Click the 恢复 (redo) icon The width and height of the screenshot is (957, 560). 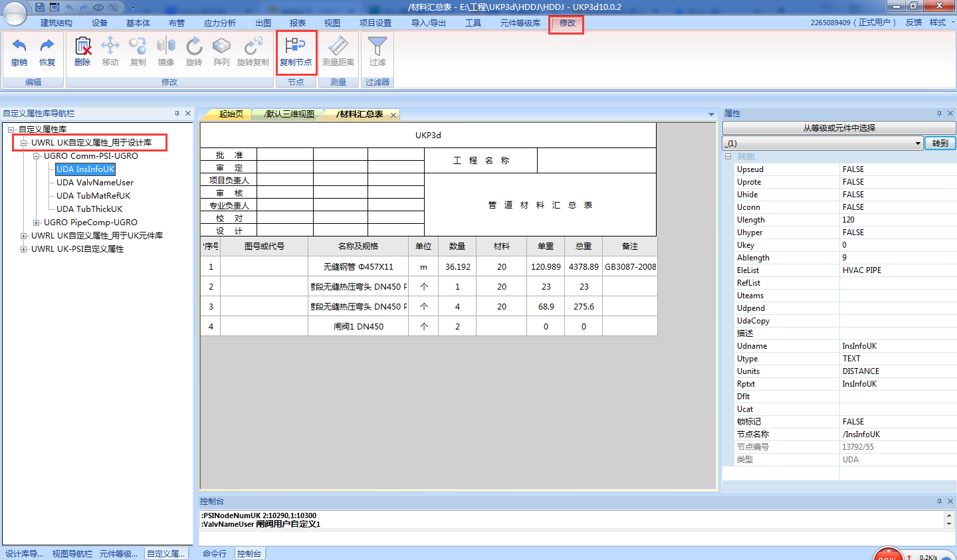pyautogui.click(x=47, y=47)
